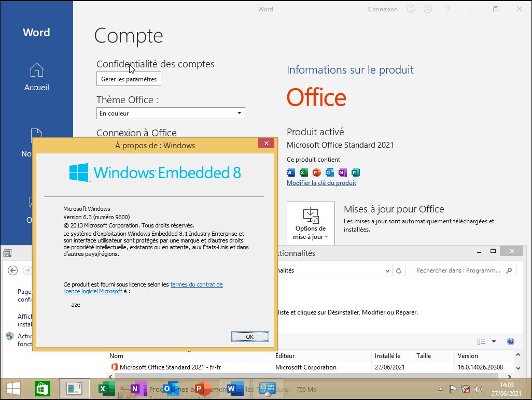Click the smiley feedback icon in title bar
Screen dimensions: 532x400
pos(411,9)
